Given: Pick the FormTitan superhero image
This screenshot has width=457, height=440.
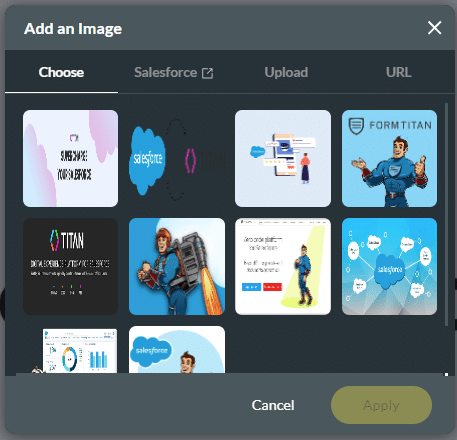Looking at the screenshot, I should [389, 158].
